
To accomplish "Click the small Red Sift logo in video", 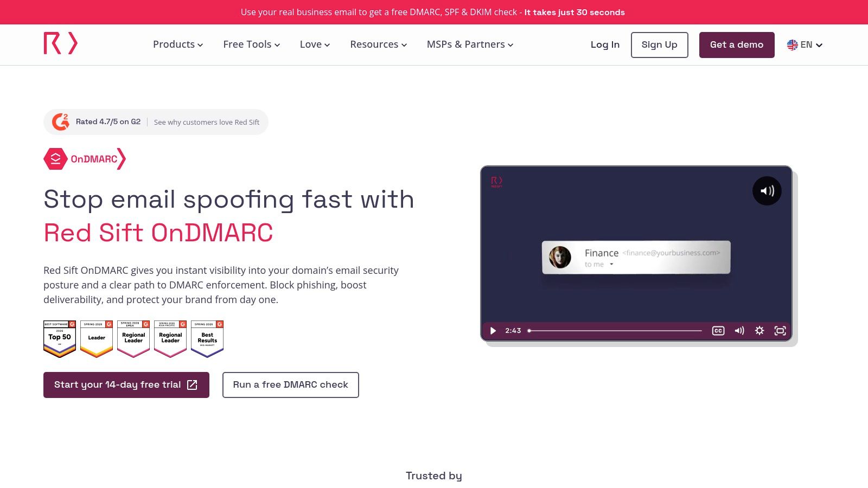I will click(496, 182).
